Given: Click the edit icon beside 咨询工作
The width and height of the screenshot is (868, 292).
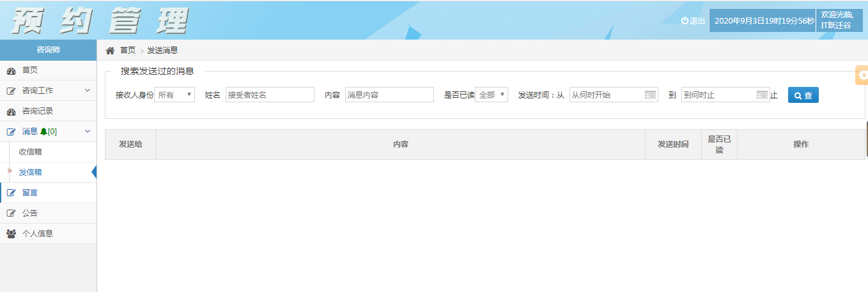Looking at the screenshot, I should point(11,91).
